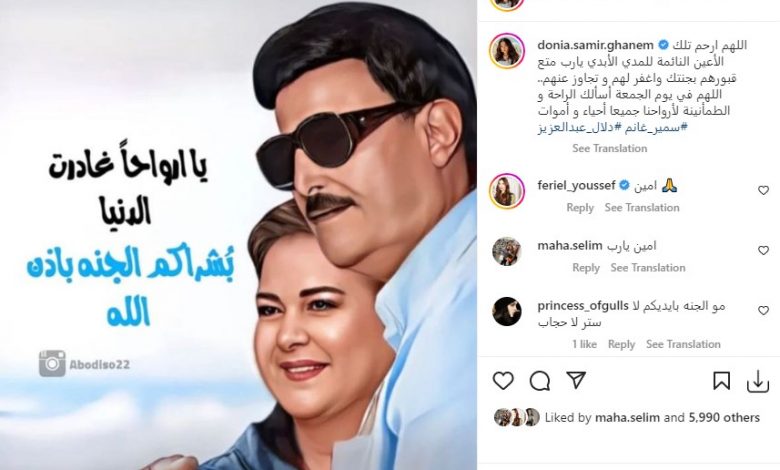Share the post via paper plane icon
This screenshot has height=470, width=780.
click(576, 380)
